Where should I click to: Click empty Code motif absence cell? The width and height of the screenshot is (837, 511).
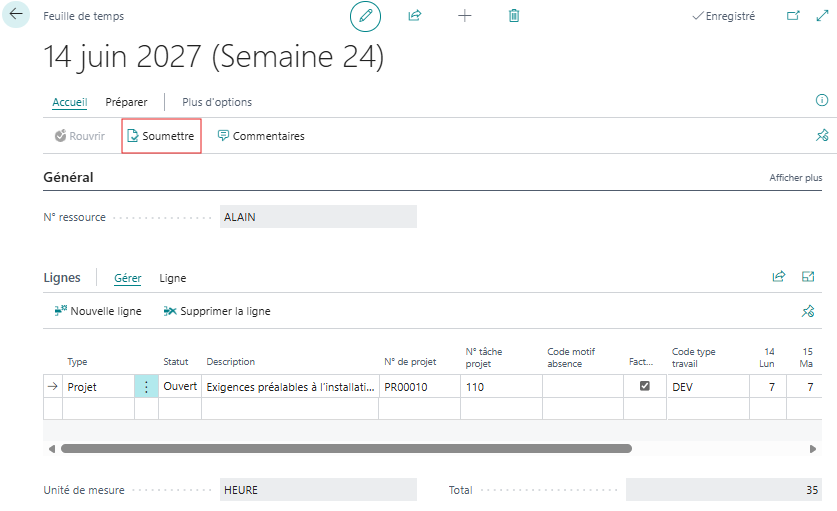click(583, 387)
